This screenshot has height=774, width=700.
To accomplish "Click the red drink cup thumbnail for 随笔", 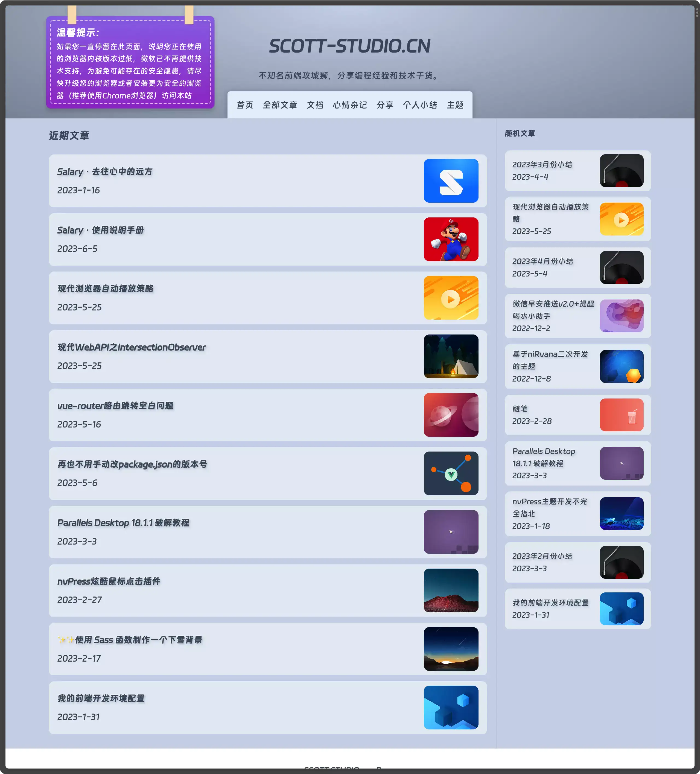I will (x=621, y=415).
